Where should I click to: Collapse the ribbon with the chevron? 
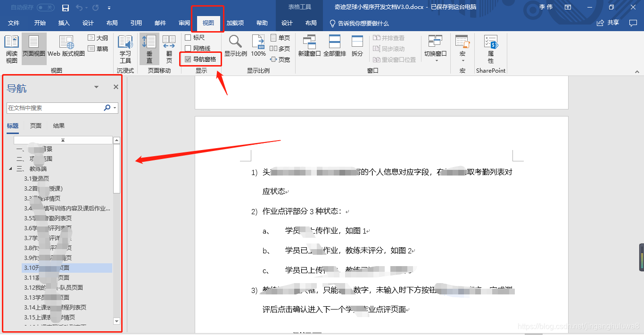pos(637,71)
